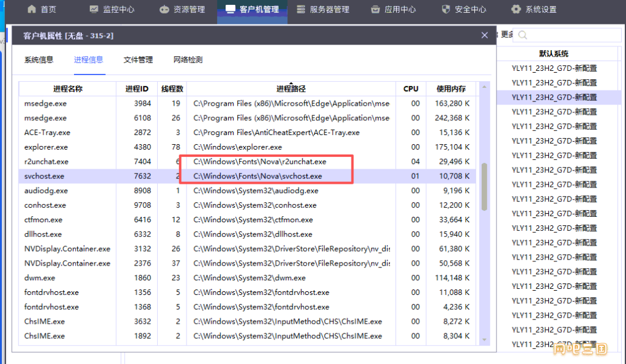626x364 pixels.
Task: Sort by the 进程路径 column header
Action: [x=291, y=89]
